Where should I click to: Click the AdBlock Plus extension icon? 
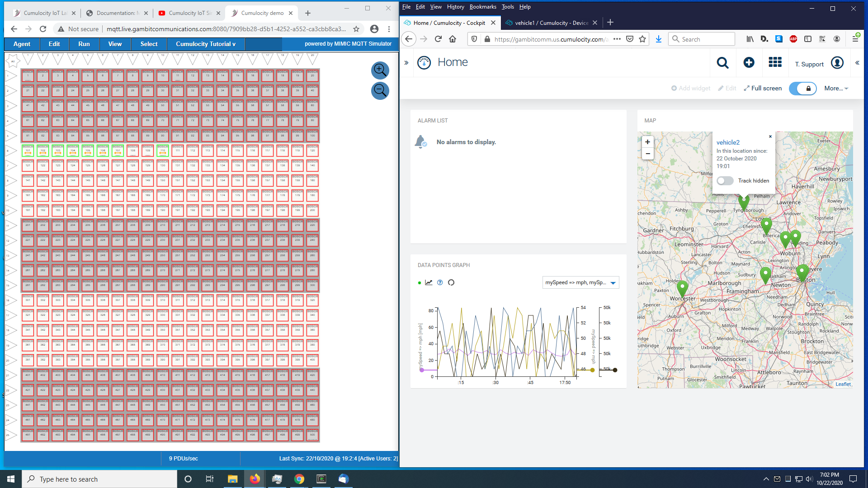(x=793, y=39)
